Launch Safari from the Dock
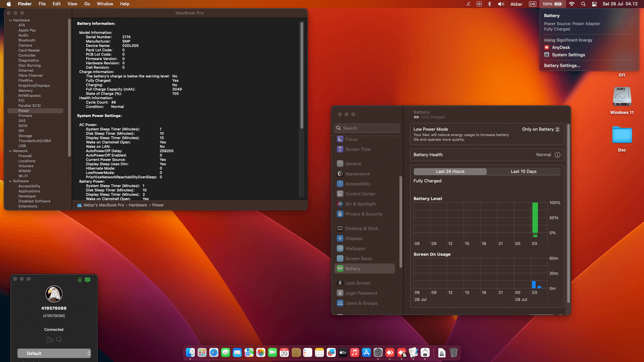This screenshot has width=644, height=362. 214,353
